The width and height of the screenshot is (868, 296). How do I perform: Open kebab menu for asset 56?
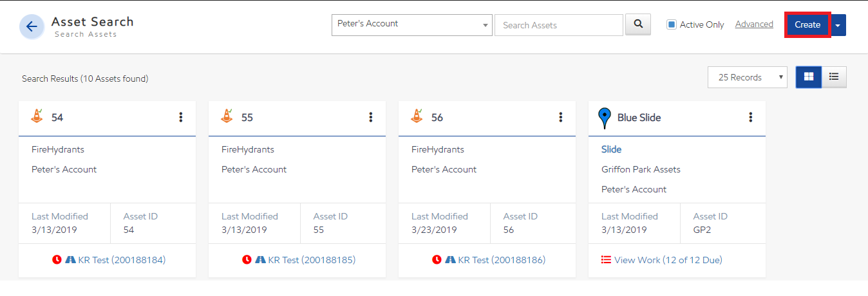click(561, 117)
